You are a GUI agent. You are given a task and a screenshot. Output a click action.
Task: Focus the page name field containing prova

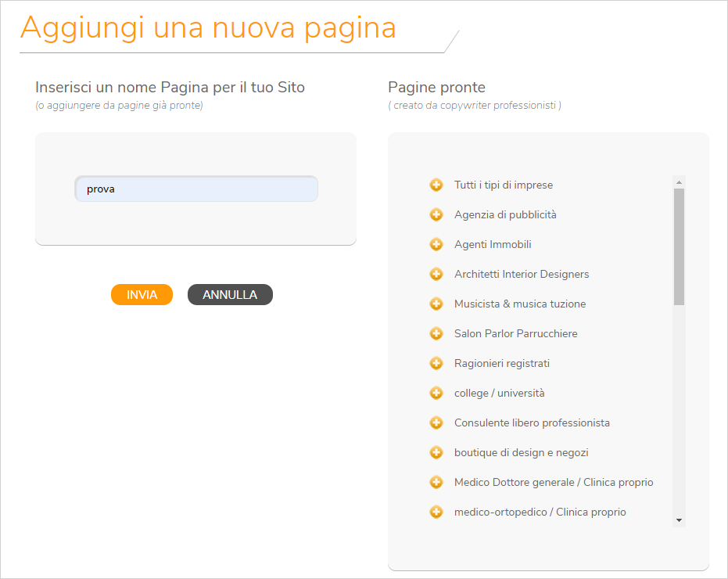pos(196,189)
